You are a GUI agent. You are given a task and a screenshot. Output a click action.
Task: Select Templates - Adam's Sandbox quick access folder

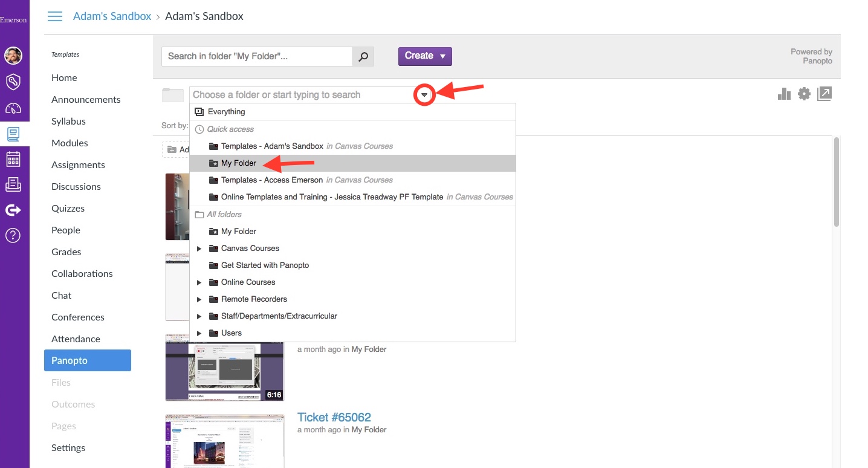[x=352, y=146]
